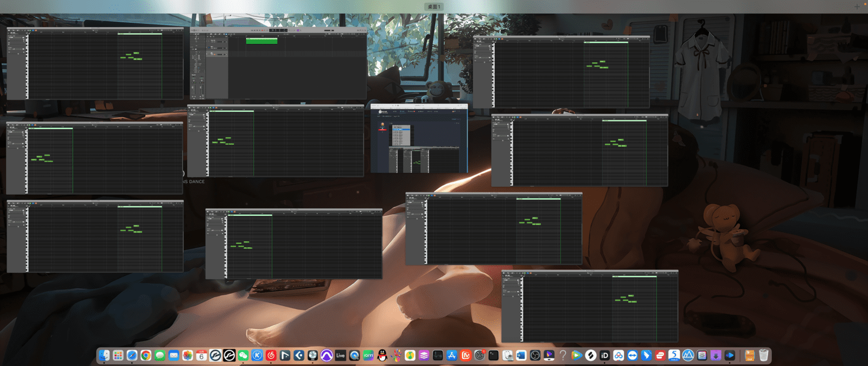Select the web browser window thumbnail
The width and height of the screenshot is (868, 366).
coord(419,138)
